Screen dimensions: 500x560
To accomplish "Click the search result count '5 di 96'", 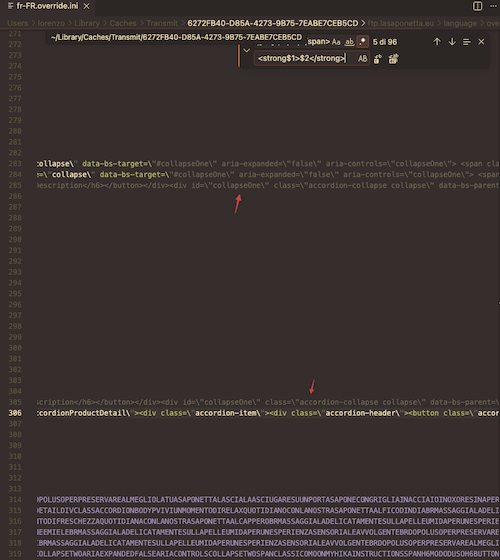I will 385,42.
